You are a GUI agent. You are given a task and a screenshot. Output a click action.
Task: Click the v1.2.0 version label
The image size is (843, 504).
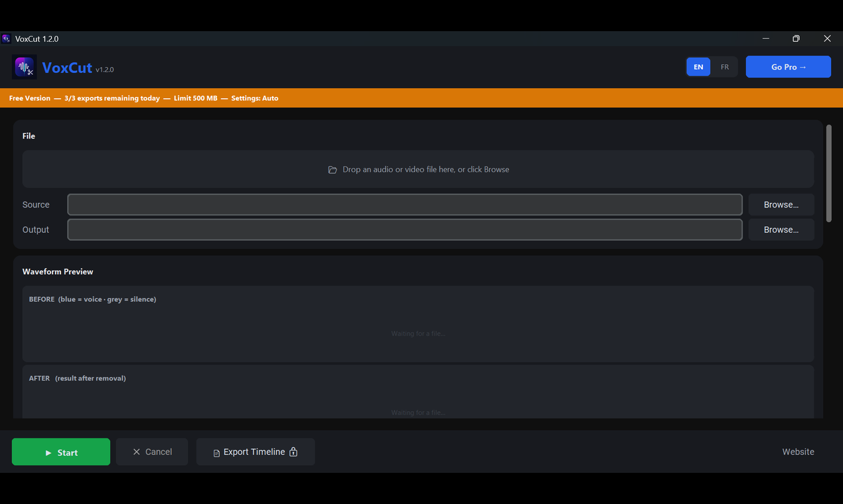105,70
